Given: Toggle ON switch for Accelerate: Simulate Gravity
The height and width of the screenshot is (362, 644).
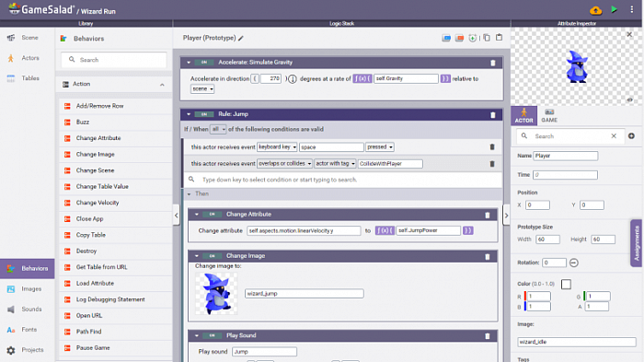Looking at the screenshot, I should click(x=204, y=63).
